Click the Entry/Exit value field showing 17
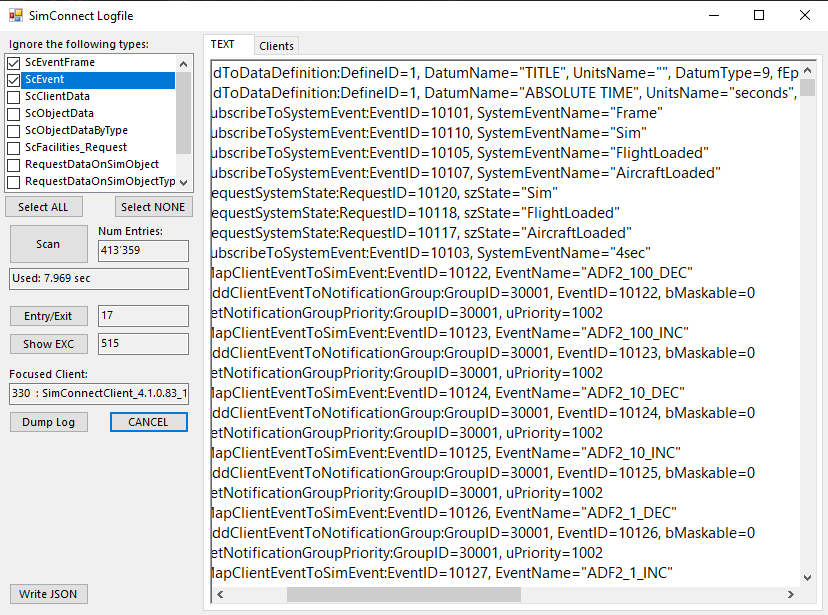The image size is (828, 615). pyautogui.click(x=143, y=316)
